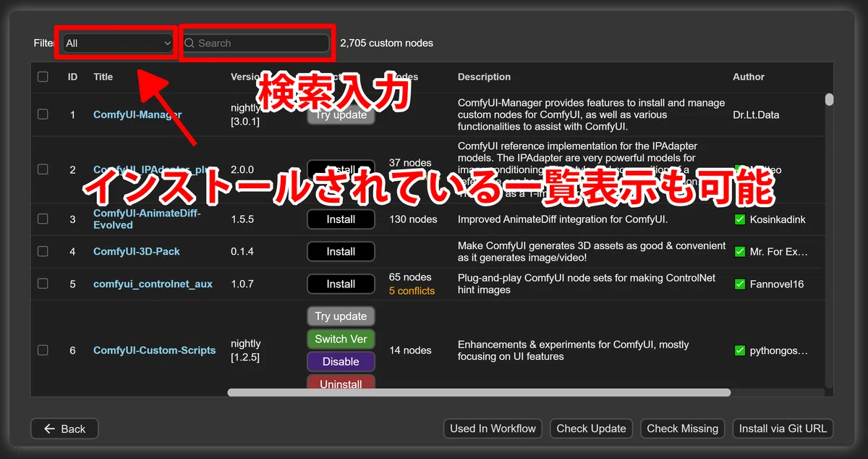Open the ComfyUI-3D-Pack title link
Viewport: 868px width, 459px height.
tap(137, 251)
